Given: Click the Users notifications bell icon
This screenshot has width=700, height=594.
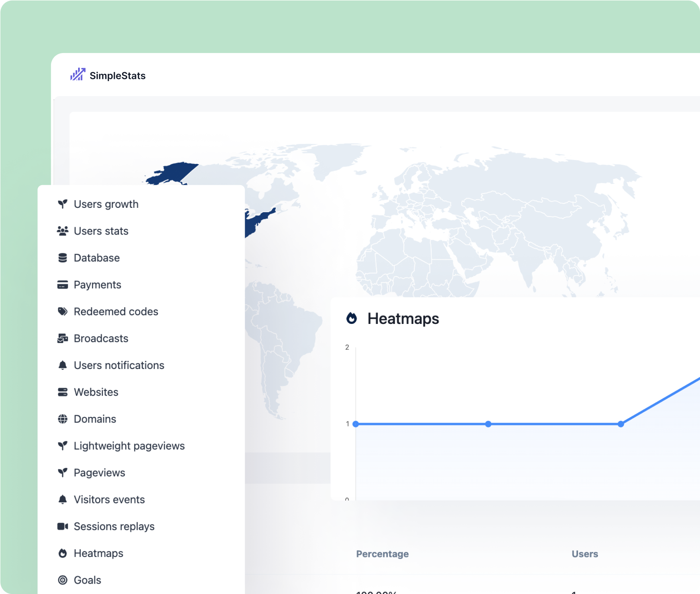Looking at the screenshot, I should pos(63,365).
